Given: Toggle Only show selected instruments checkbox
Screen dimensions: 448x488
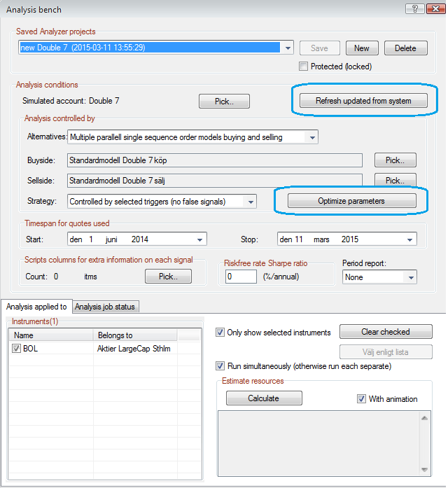Looking at the screenshot, I should point(220,332).
